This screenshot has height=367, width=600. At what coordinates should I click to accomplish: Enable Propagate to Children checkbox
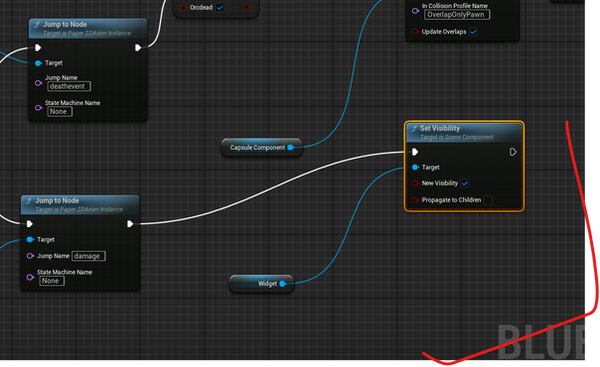(x=488, y=200)
